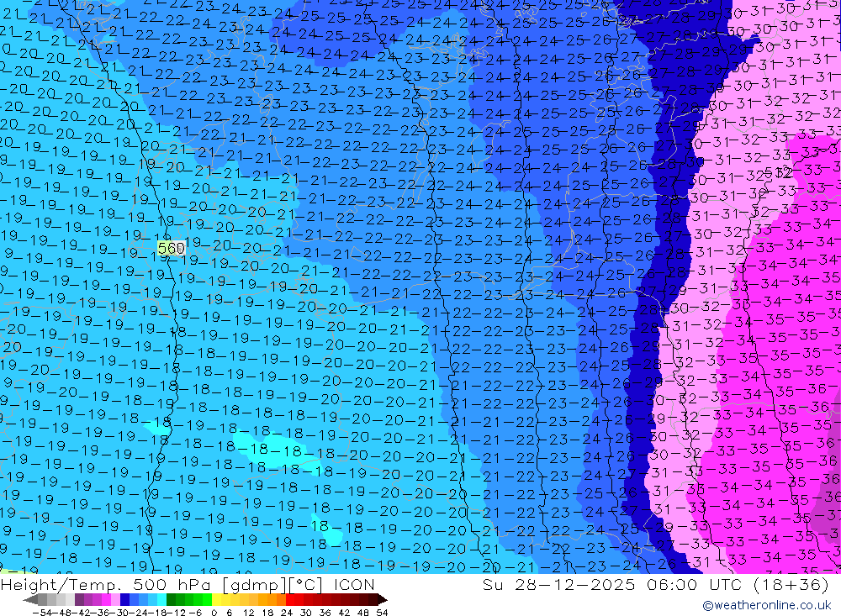Click the gray left arrow of color legend

(x=31, y=600)
